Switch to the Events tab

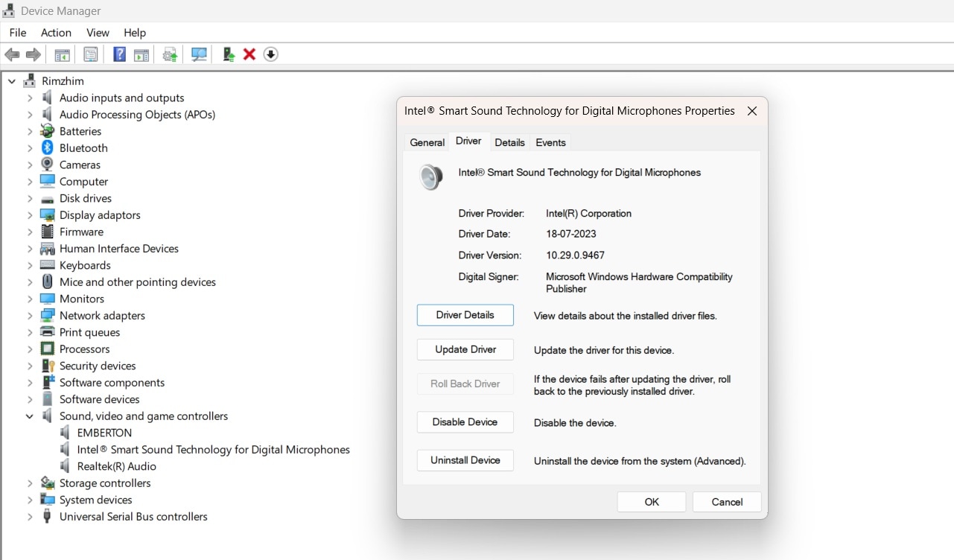point(551,142)
